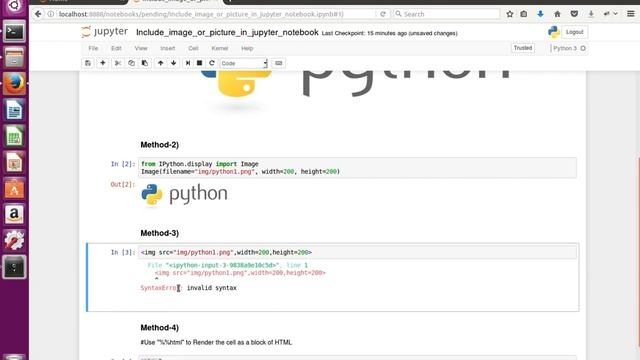Open Ubuntu Software Center from the launcher

(x=14, y=188)
